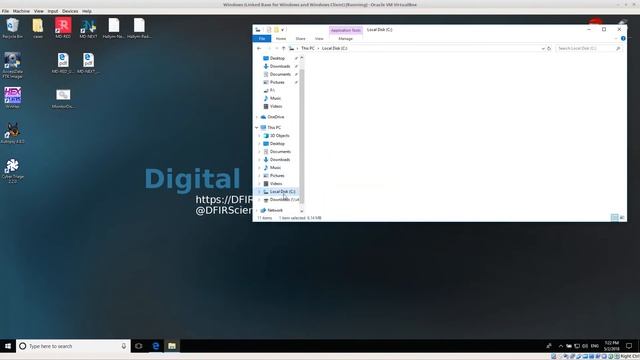Open VirtualBox Devices menu
This screenshot has width=640, height=360.
(x=70, y=11)
